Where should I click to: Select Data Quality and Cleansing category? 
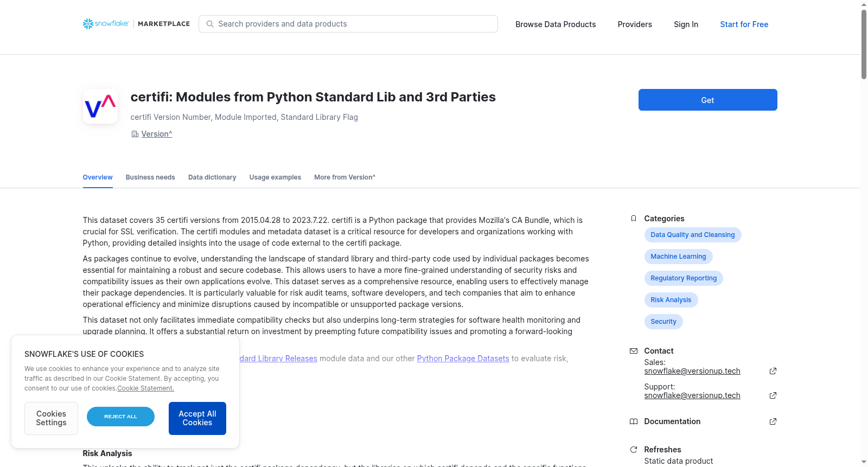(693, 235)
